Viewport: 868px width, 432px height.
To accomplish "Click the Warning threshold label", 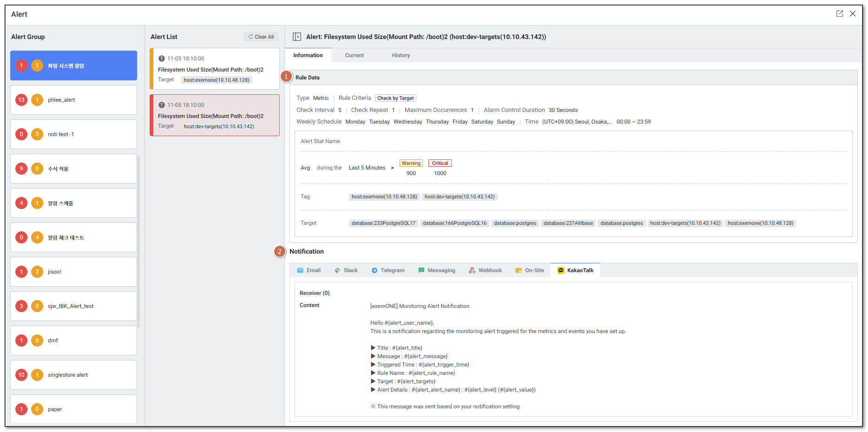I will [x=411, y=163].
